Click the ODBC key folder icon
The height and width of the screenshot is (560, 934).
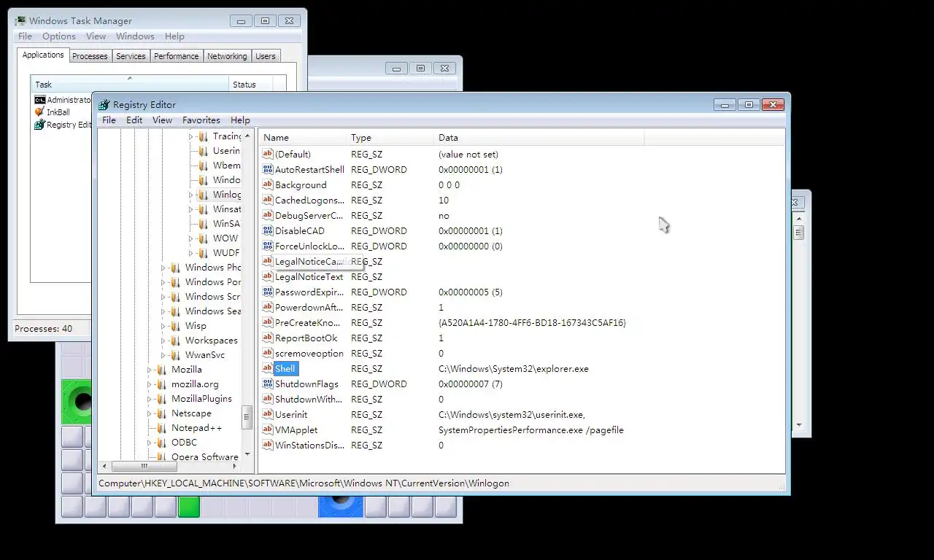click(161, 443)
